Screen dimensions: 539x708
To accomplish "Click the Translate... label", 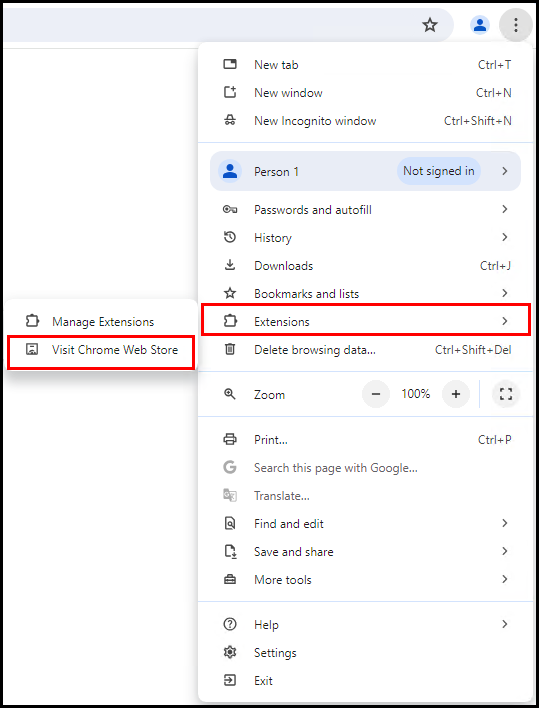I will [282, 496].
